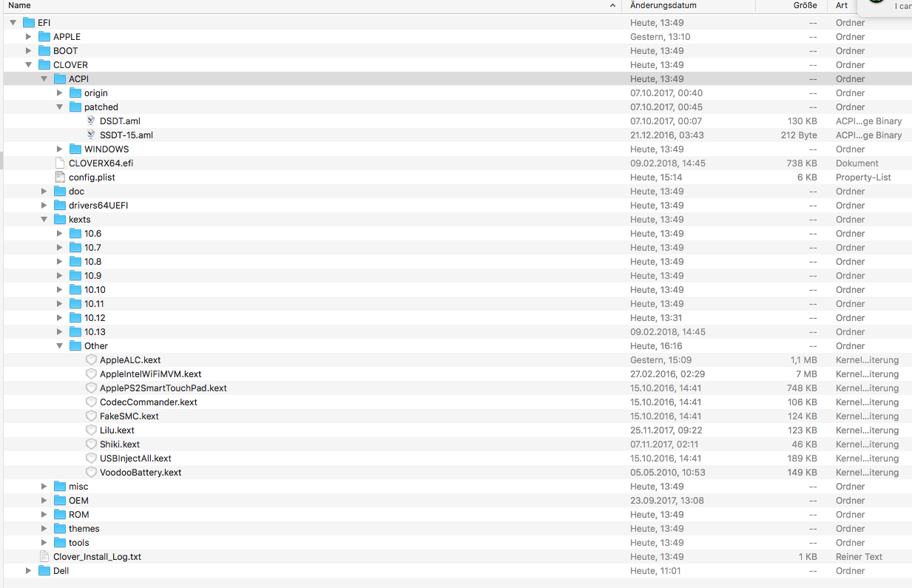Click 'Reiner Text' type entry

pos(859,557)
